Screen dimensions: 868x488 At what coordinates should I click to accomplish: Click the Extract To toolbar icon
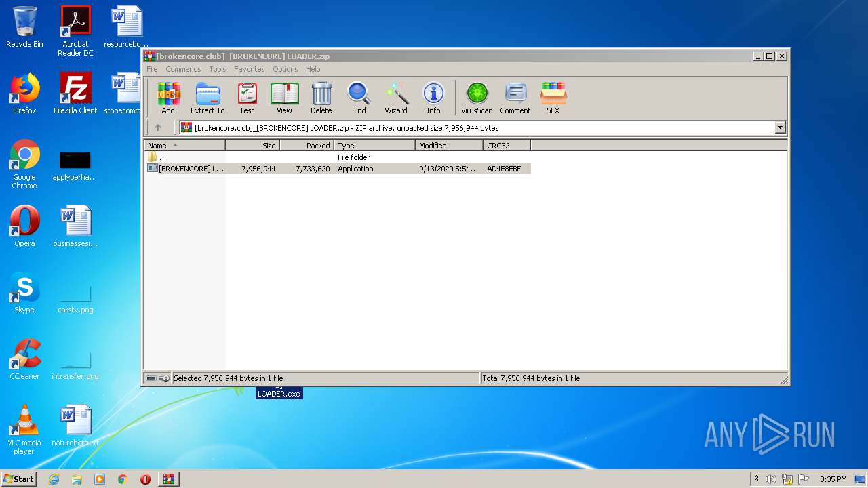click(208, 98)
